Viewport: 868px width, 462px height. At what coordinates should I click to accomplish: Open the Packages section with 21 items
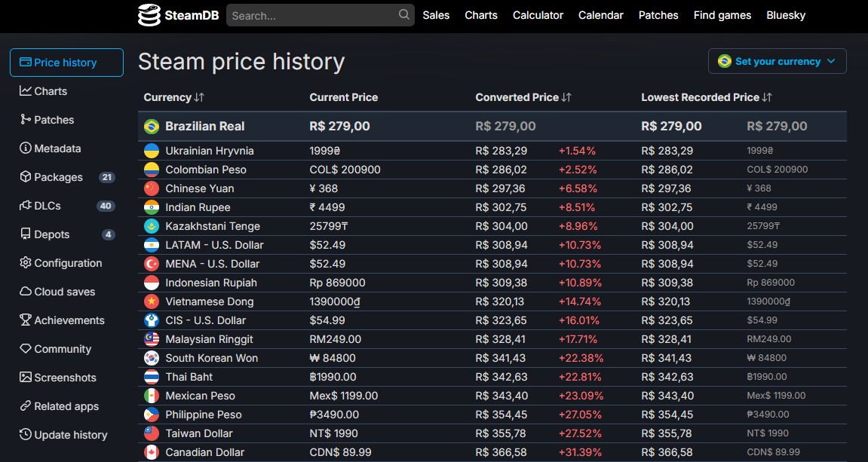(59, 177)
